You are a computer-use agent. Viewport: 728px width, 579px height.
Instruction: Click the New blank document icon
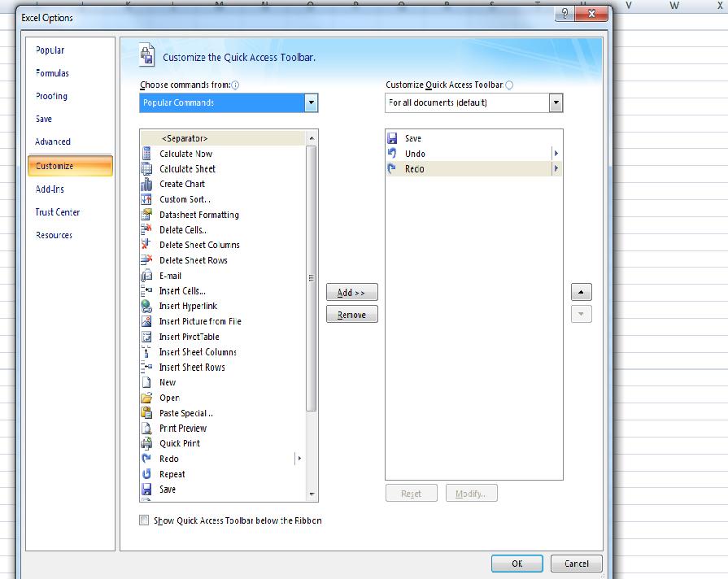pos(146,382)
